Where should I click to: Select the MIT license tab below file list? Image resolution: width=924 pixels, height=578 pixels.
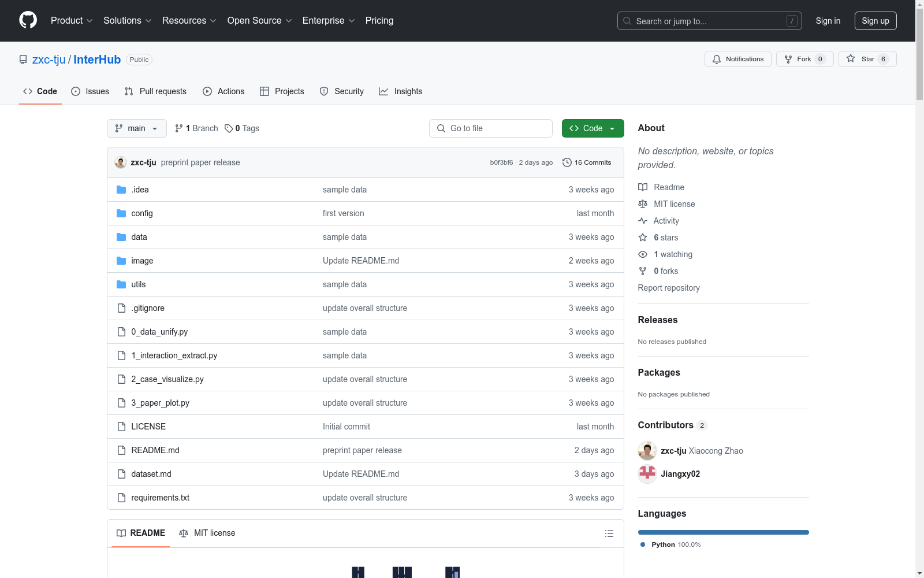pyautogui.click(x=207, y=533)
